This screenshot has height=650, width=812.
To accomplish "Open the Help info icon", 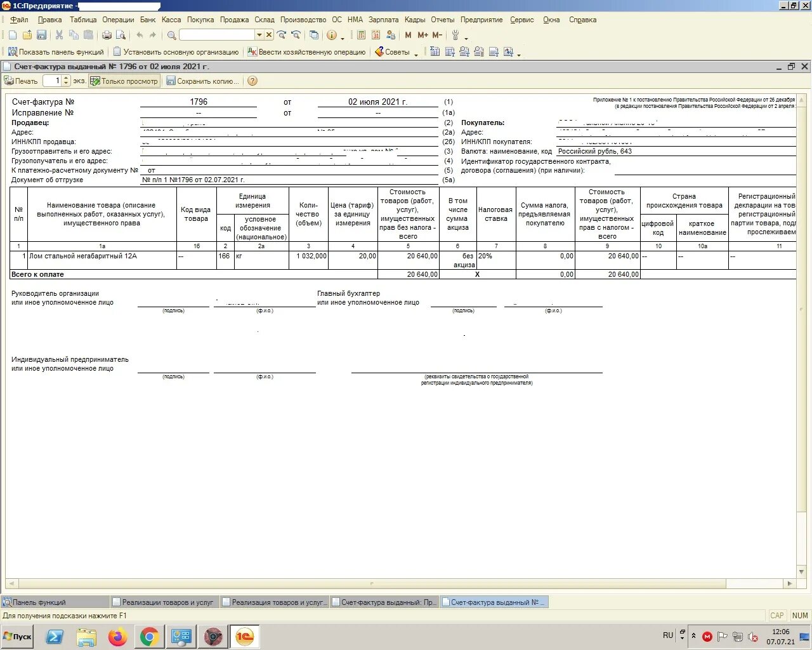I will [331, 36].
